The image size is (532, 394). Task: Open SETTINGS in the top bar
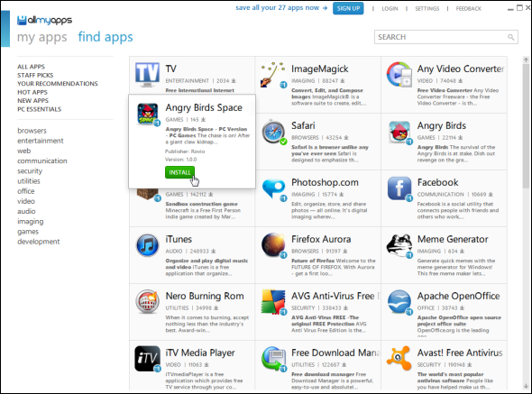pyautogui.click(x=427, y=8)
